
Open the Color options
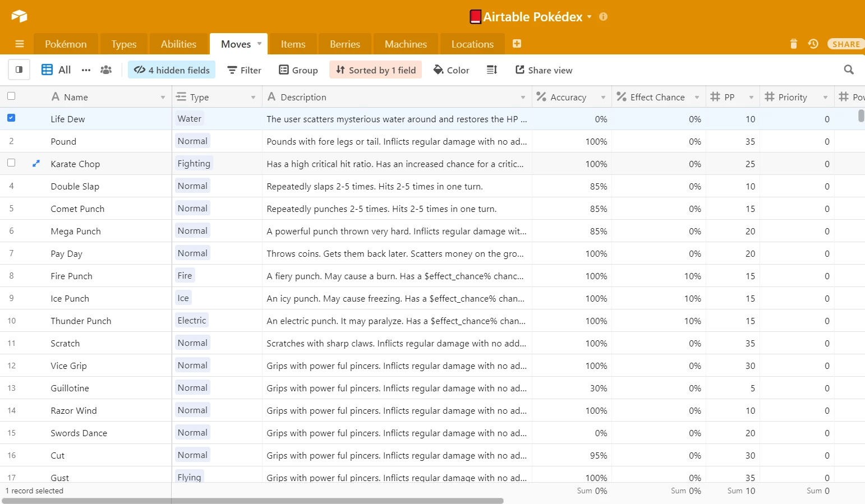click(x=451, y=70)
